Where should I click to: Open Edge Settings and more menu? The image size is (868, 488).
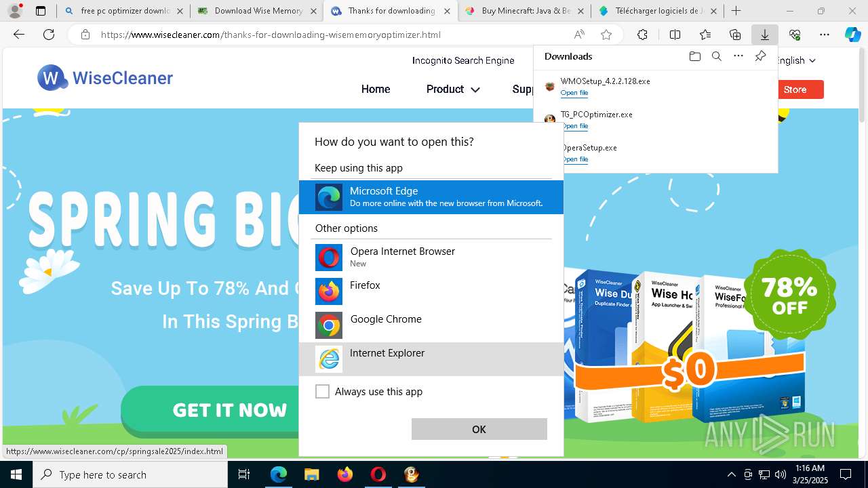[x=825, y=35]
